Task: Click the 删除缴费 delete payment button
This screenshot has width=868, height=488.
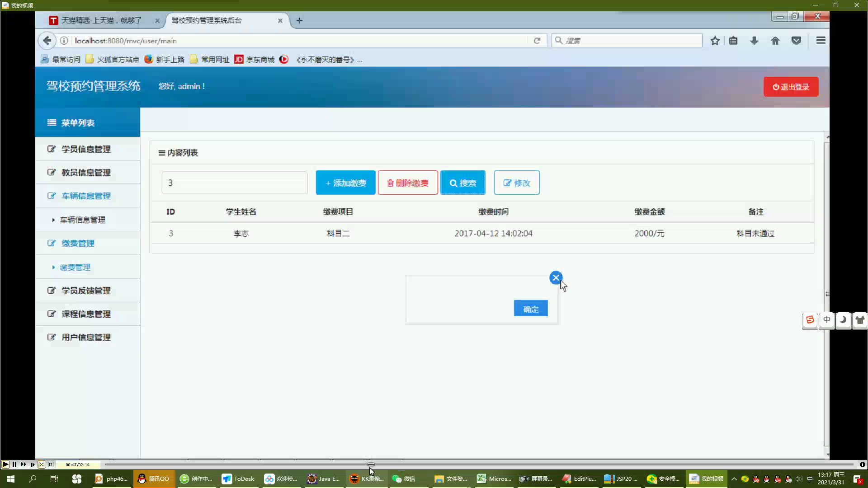Action: [x=408, y=183]
